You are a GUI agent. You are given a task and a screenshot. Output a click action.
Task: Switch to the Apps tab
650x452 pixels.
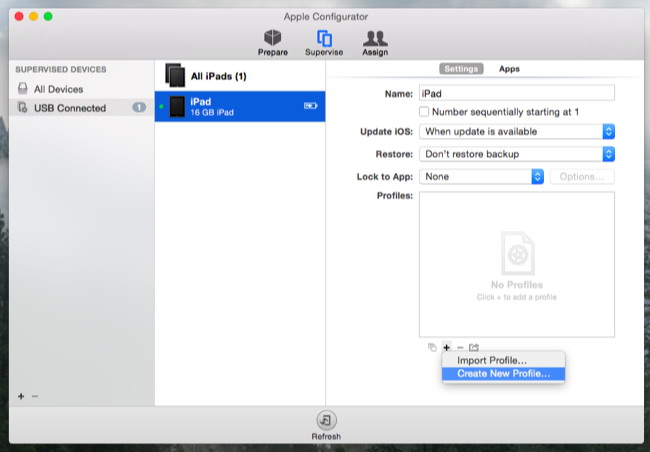(509, 69)
